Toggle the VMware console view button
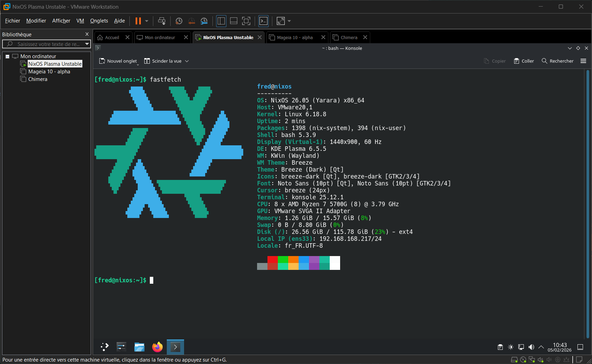 (263, 21)
